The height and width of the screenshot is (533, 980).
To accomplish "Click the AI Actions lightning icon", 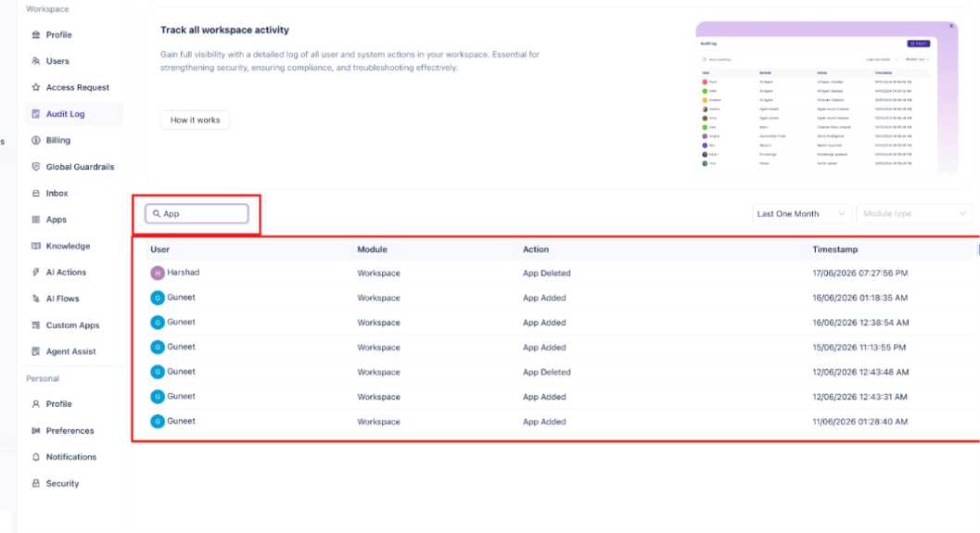I will pyautogui.click(x=35, y=273).
